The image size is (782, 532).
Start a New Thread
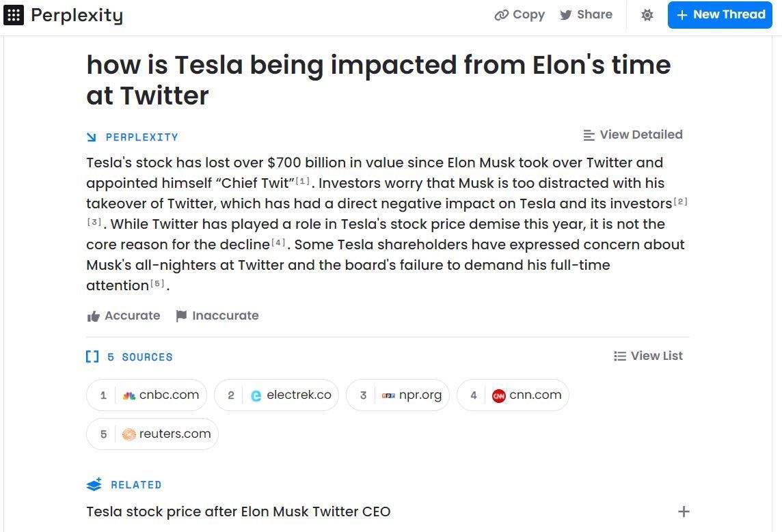click(x=720, y=15)
